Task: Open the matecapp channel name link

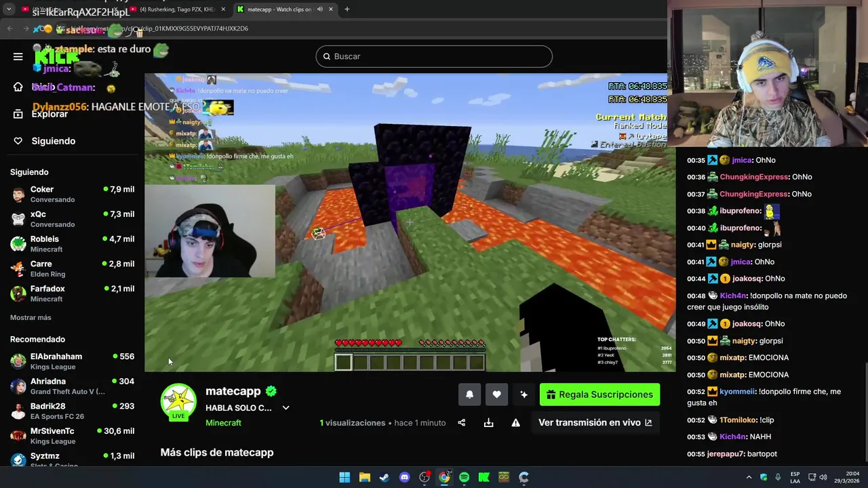Action: pos(233,391)
